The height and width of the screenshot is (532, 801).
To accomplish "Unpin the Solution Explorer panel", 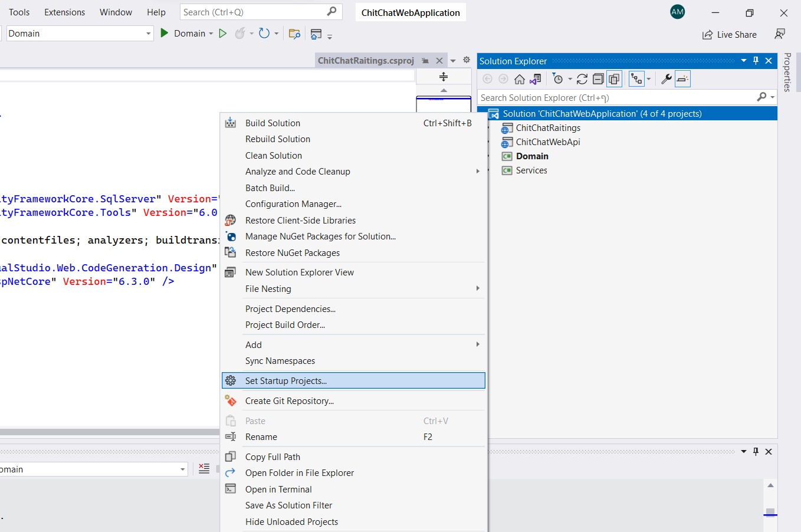I will point(756,61).
